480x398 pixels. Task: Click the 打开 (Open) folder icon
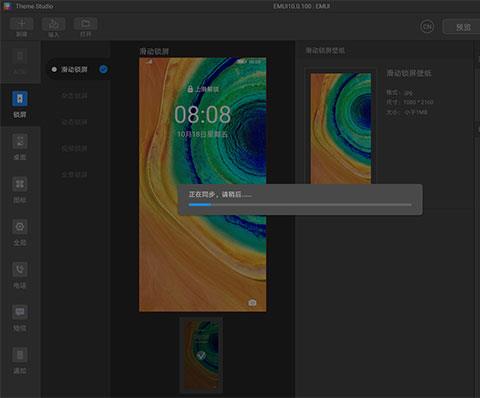coord(86,24)
